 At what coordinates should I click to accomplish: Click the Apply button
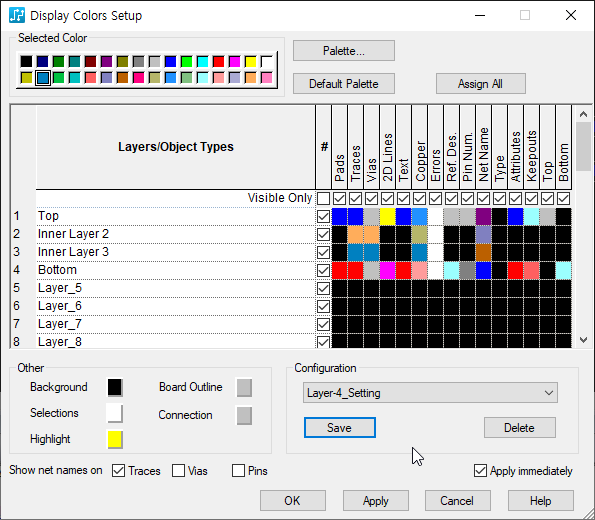[x=375, y=501]
